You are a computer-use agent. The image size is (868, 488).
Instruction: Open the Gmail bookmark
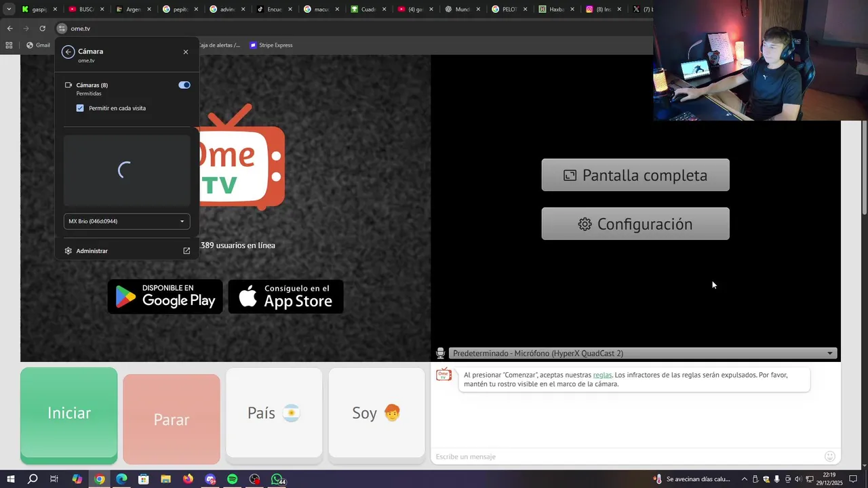click(39, 45)
